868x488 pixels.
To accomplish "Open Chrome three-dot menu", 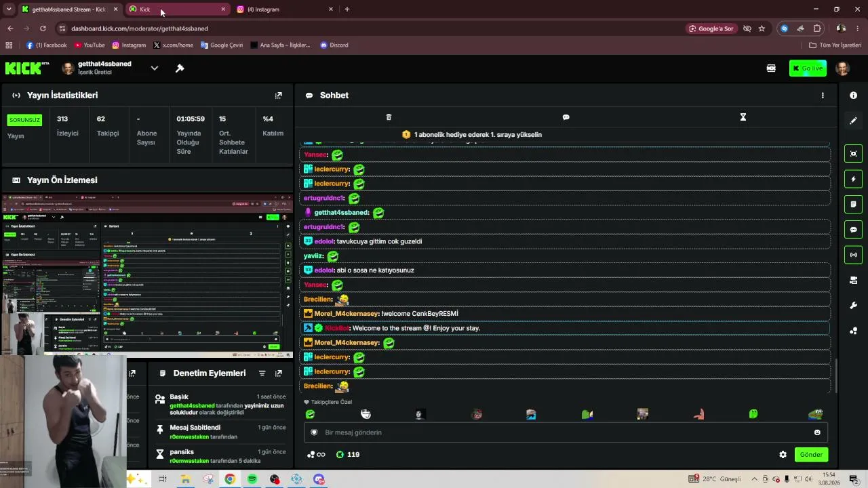I will pos(856,28).
